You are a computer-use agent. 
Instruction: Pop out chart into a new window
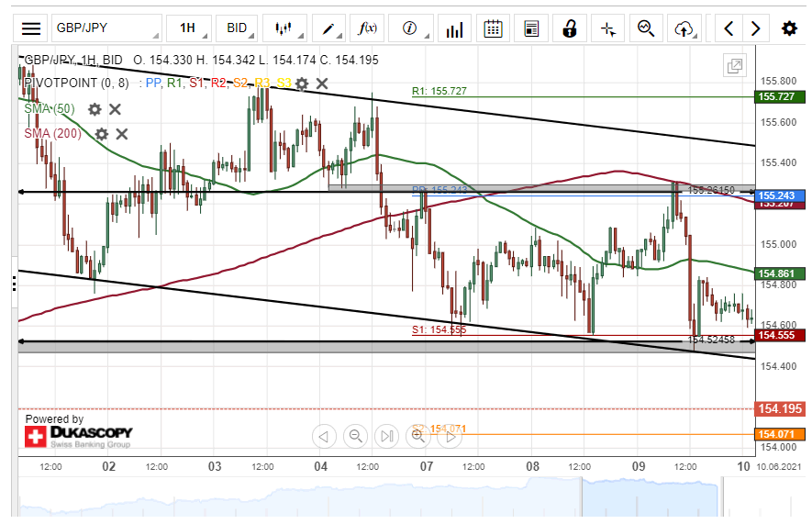734,66
